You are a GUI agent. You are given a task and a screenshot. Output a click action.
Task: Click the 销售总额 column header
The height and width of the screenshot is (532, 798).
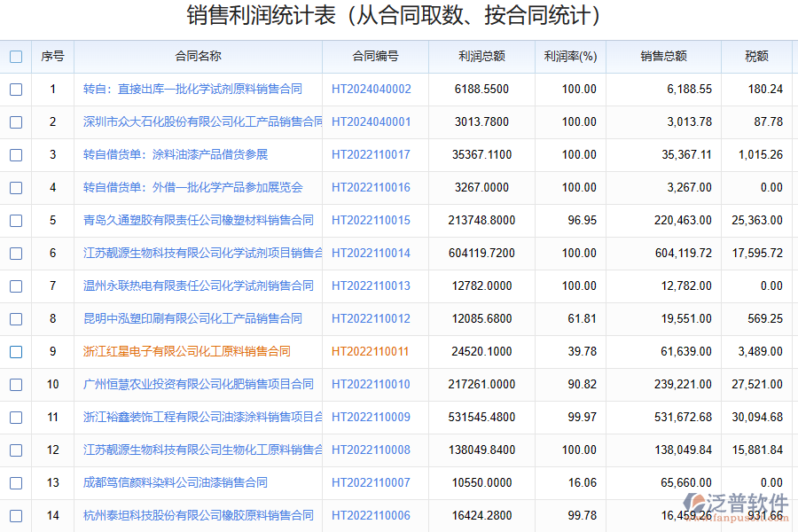coord(661,56)
